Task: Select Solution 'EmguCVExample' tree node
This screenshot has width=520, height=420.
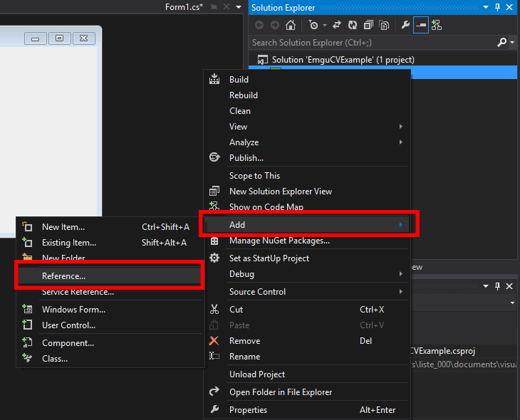Action: coord(336,60)
